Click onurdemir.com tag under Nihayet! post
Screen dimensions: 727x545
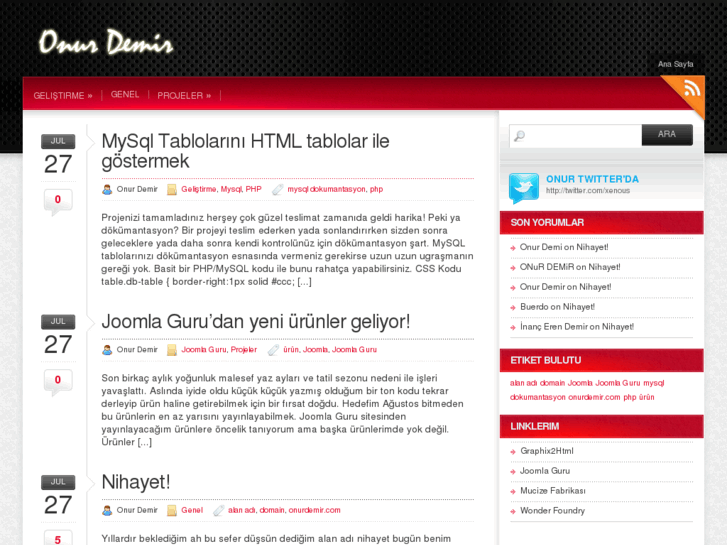(314, 510)
